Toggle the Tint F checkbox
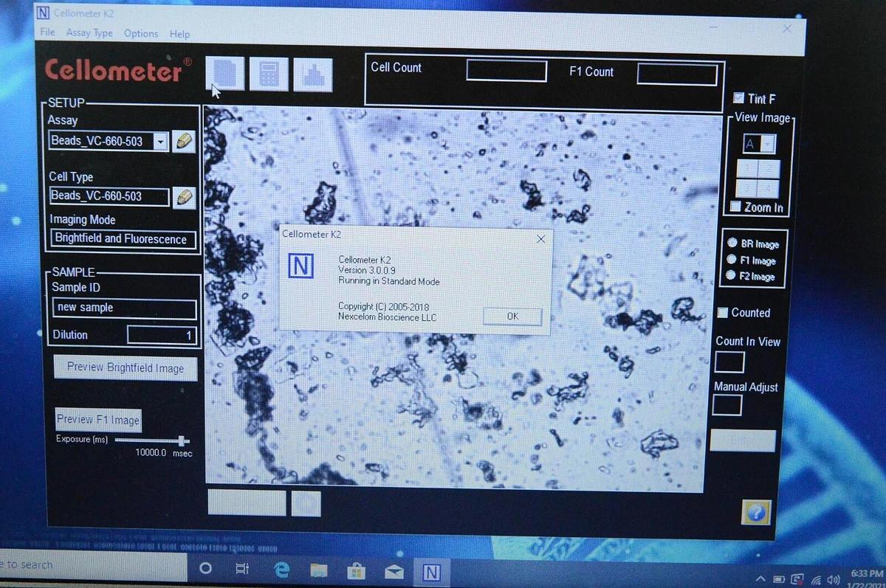Viewport: 886px width, 588px height. (738, 97)
